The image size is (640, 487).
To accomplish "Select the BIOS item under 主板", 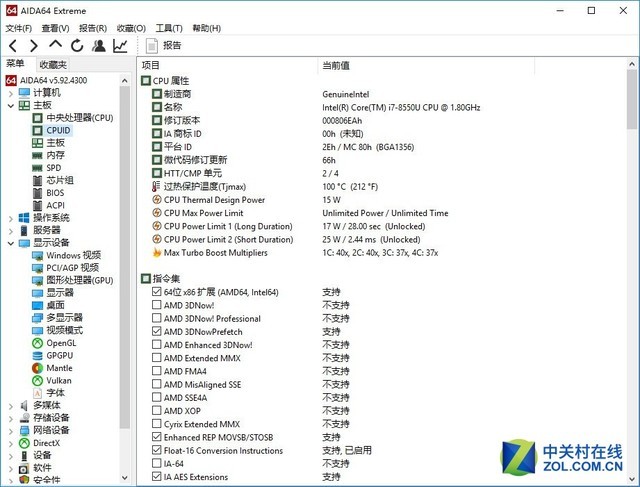I will click(x=54, y=193).
